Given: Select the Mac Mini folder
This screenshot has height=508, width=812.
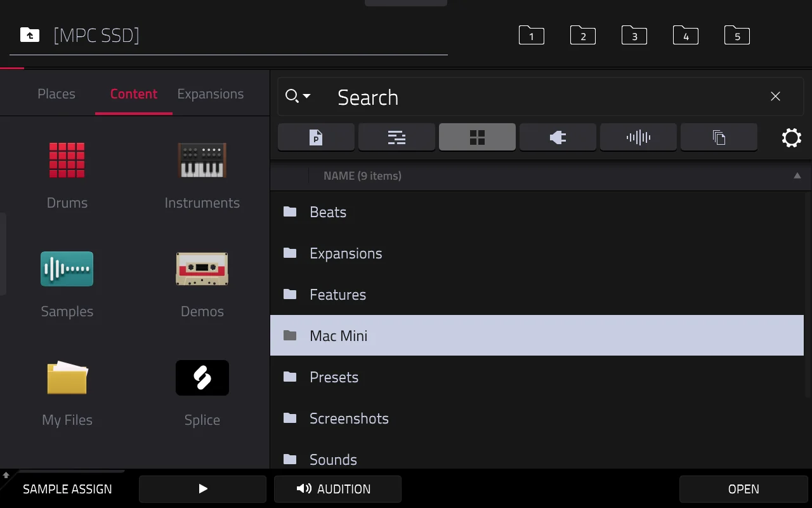Looking at the screenshot, I should [x=537, y=335].
